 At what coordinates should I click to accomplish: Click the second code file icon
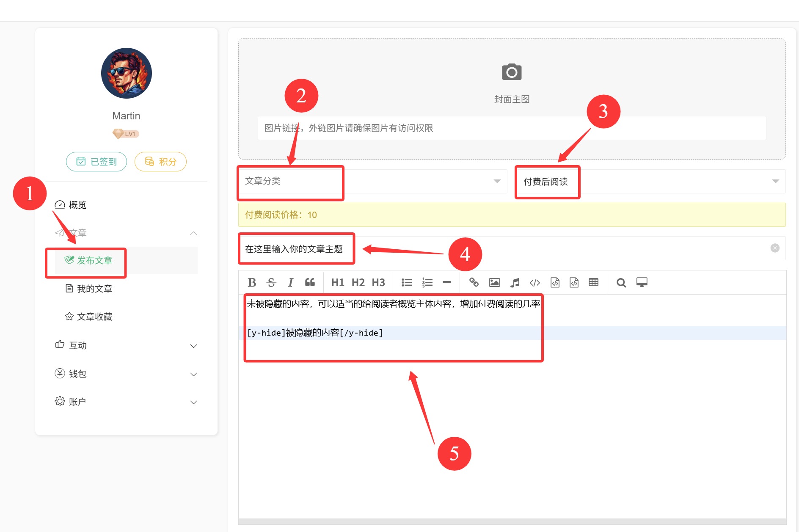click(x=574, y=282)
